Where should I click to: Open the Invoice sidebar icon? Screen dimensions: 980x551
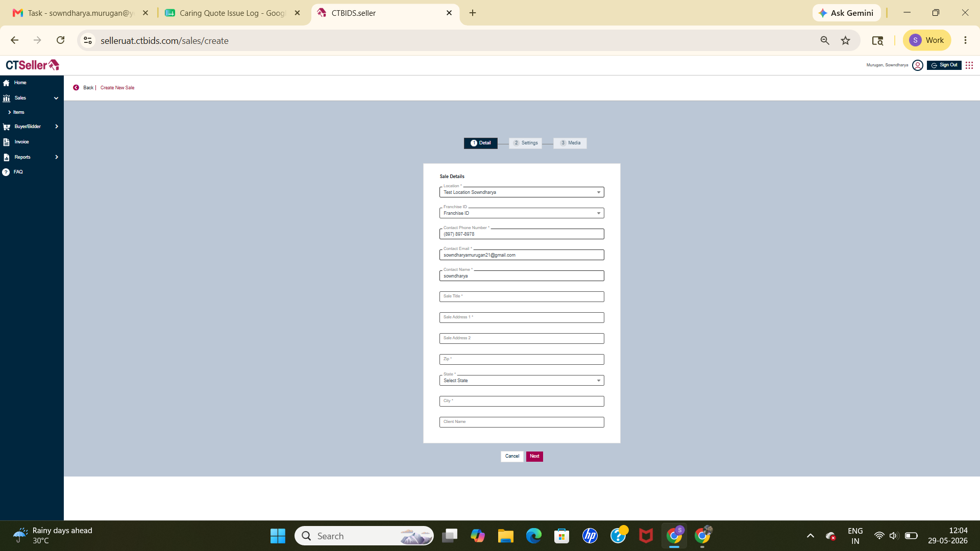(x=6, y=142)
